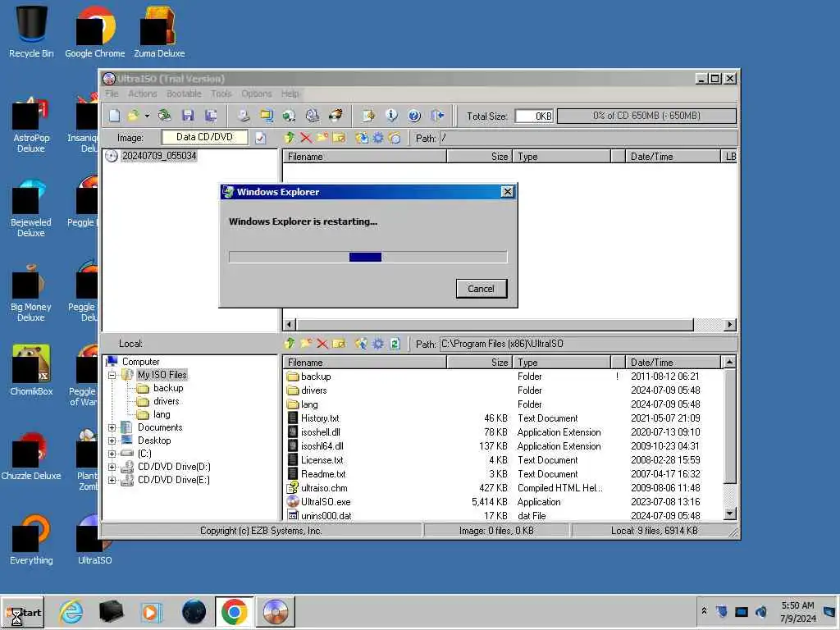Select the 20240709_055034 image root node
Image resolution: width=840 pixels, height=630 pixels.
(x=159, y=156)
